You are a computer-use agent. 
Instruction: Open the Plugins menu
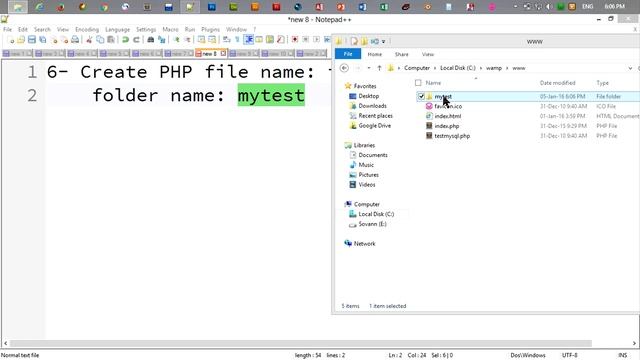(x=210, y=29)
